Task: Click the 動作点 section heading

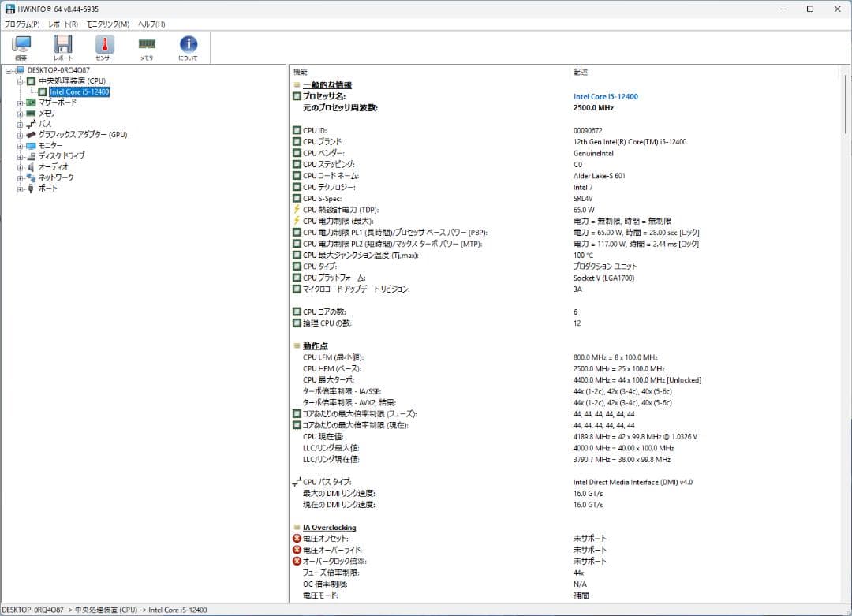Action: [315, 346]
